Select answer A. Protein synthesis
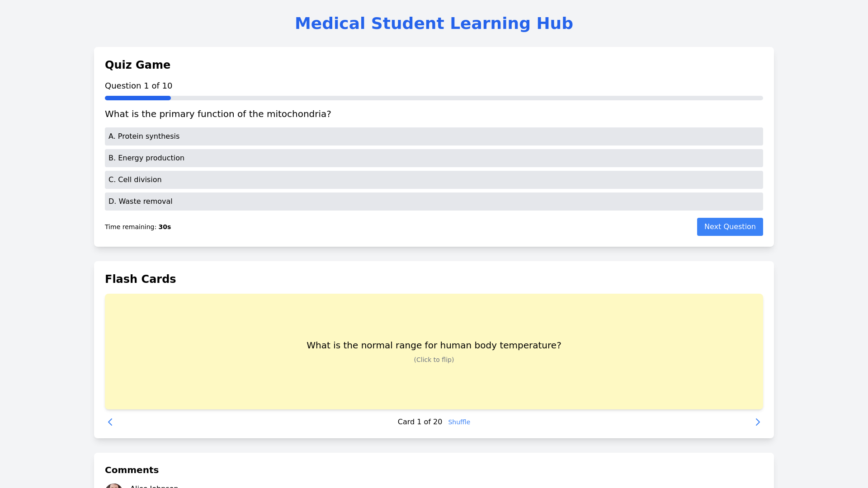The image size is (868, 488). click(434, 136)
